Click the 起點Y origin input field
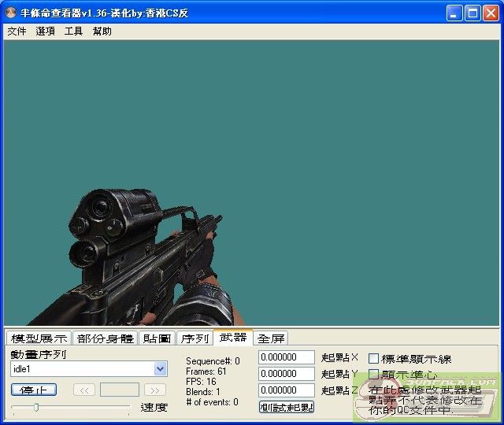The height and width of the screenshot is (425, 504). 286,374
